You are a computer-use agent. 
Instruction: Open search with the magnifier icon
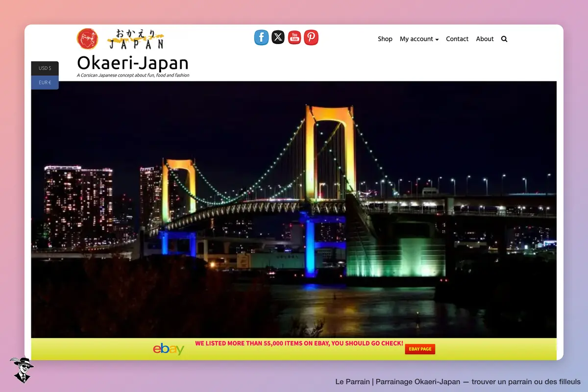click(x=504, y=39)
